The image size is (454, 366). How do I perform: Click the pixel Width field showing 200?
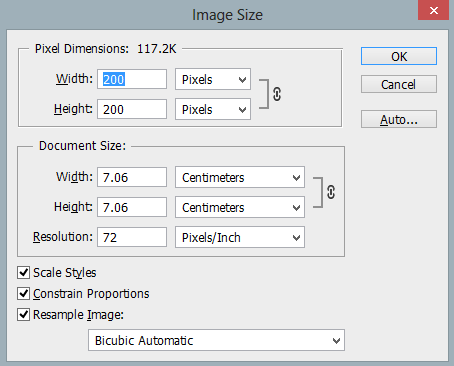coord(132,79)
